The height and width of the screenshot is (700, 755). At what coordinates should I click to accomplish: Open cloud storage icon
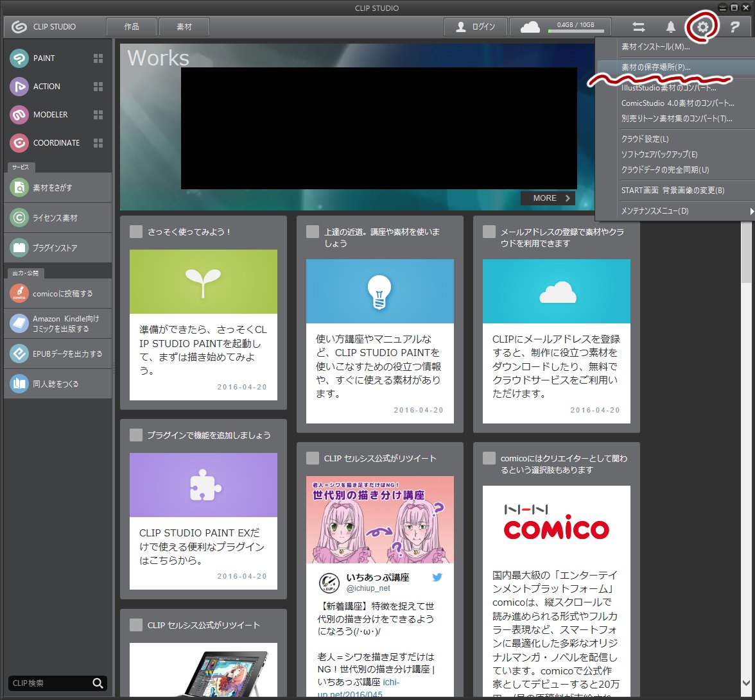click(530, 27)
